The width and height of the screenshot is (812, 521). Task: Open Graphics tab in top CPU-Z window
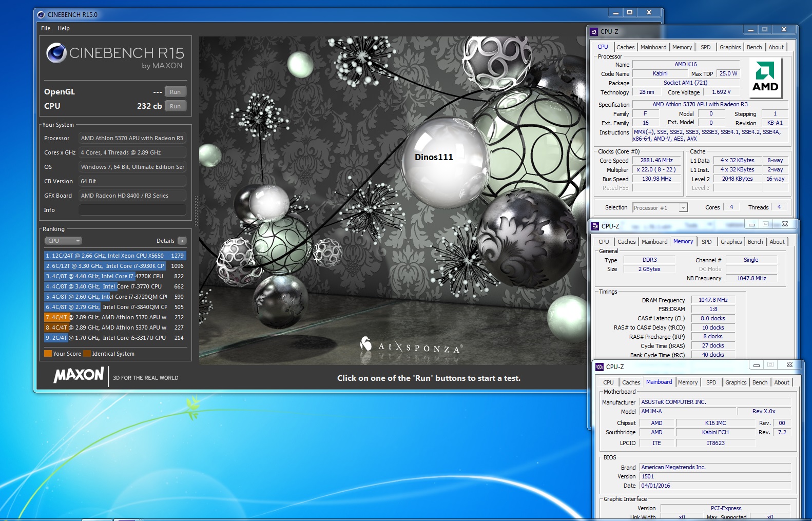click(730, 47)
